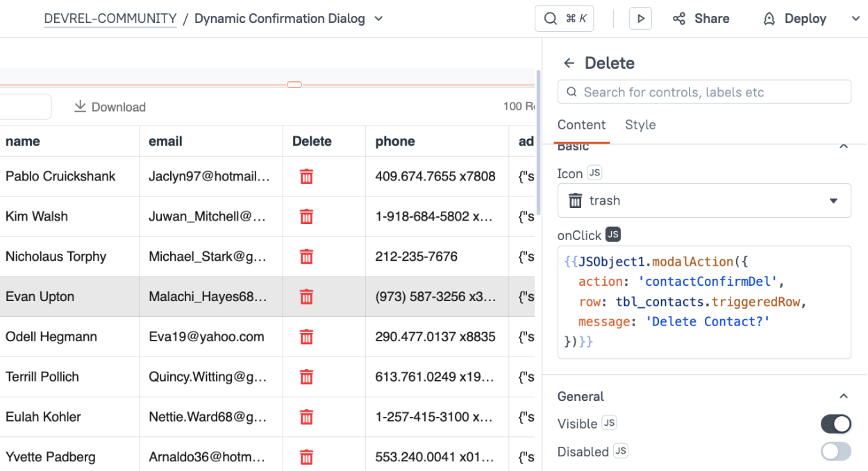The height and width of the screenshot is (471, 868).
Task: Click the Deploy rocket icon
Action: [768, 18]
